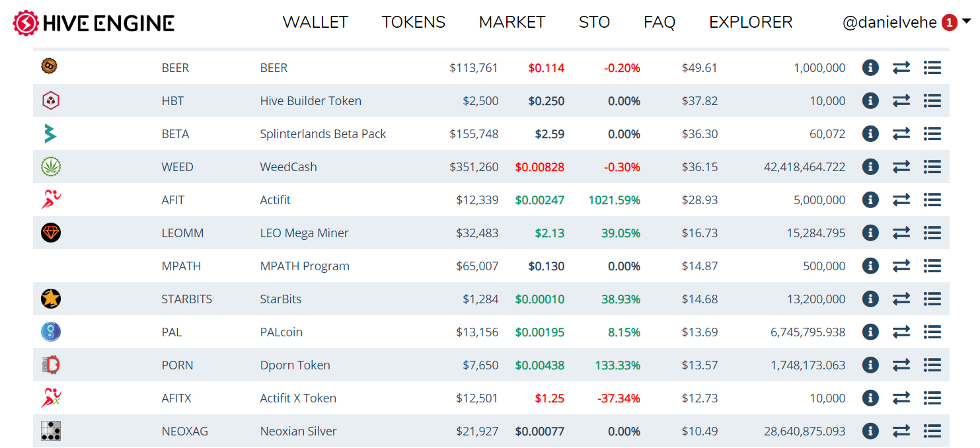Open the FAQ page
980x448 pixels.
tap(660, 22)
